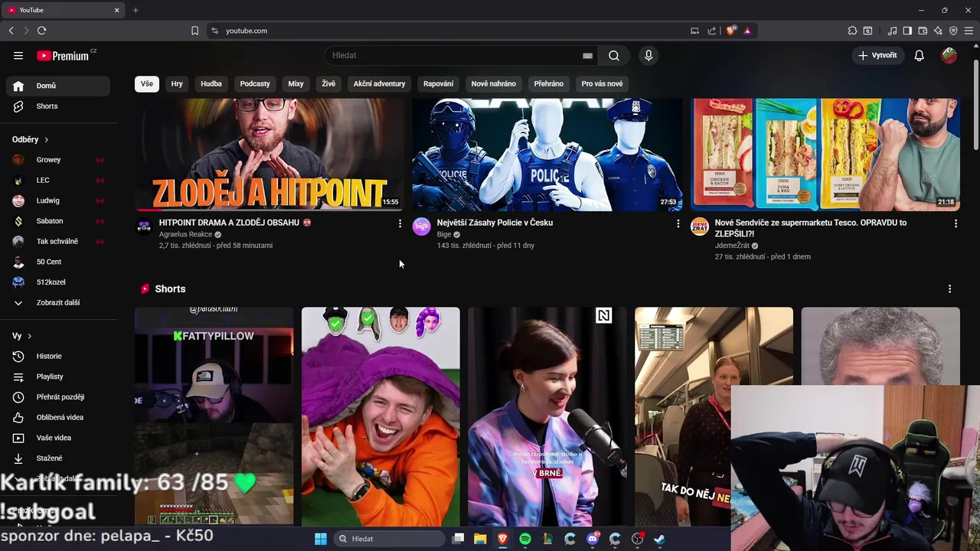Select the Rapování chip
Screen dimensions: 980x551
[438, 83]
